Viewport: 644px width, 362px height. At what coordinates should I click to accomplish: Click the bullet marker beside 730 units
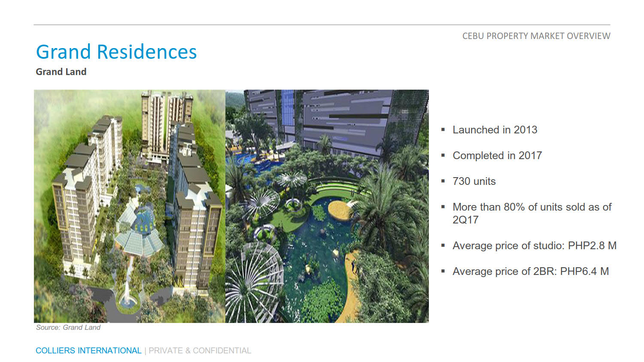[443, 181]
